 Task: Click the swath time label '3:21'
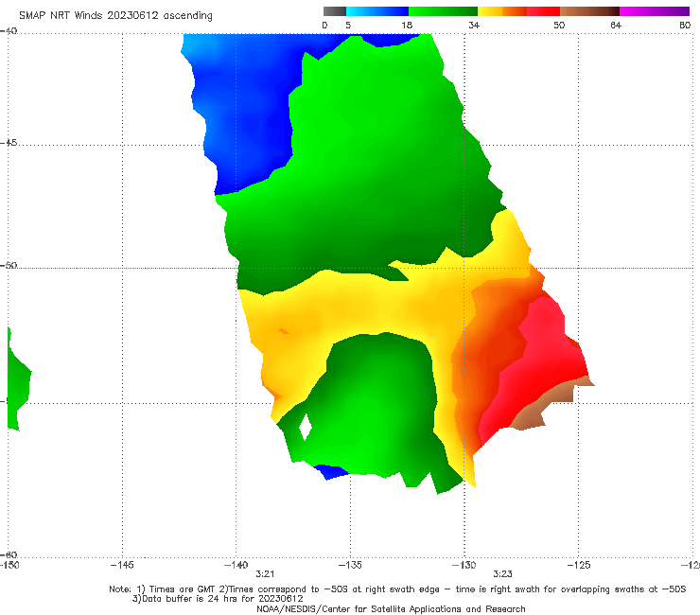pos(265,574)
